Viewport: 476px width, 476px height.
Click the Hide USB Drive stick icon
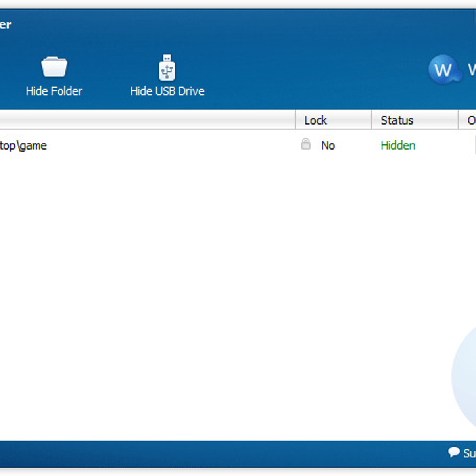[167, 68]
